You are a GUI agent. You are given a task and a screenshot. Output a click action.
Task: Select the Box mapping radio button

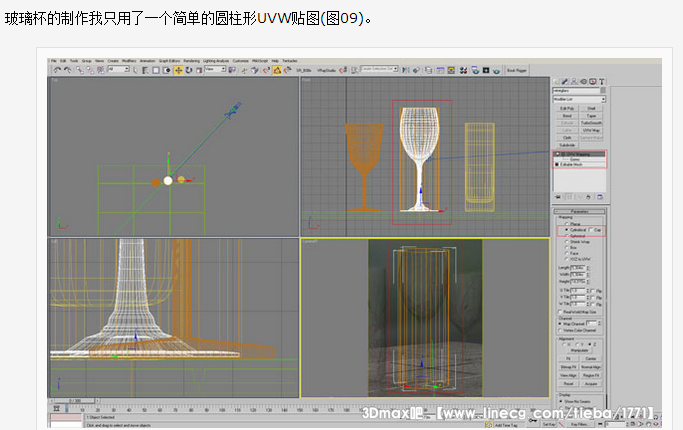pyautogui.click(x=566, y=247)
